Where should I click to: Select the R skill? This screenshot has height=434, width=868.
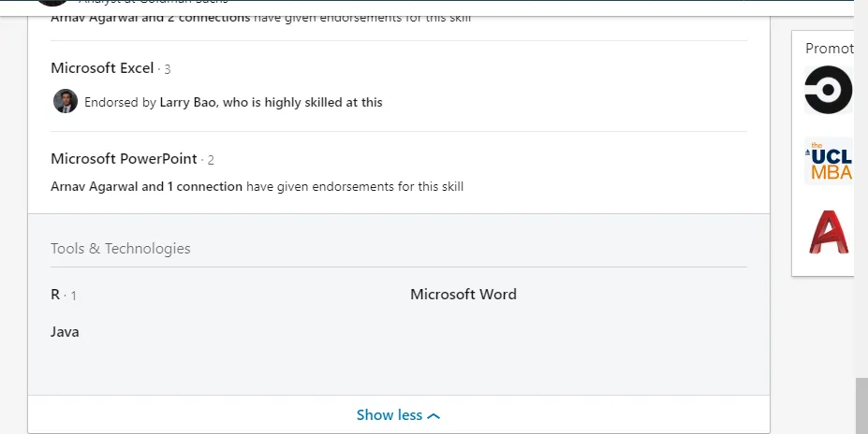click(x=55, y=295)
